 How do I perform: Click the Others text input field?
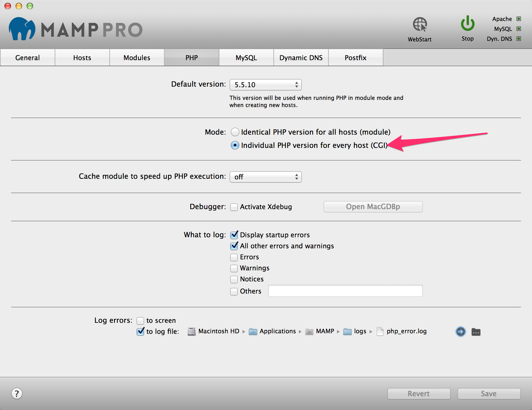pyautogui.click(x=346, y=291)
